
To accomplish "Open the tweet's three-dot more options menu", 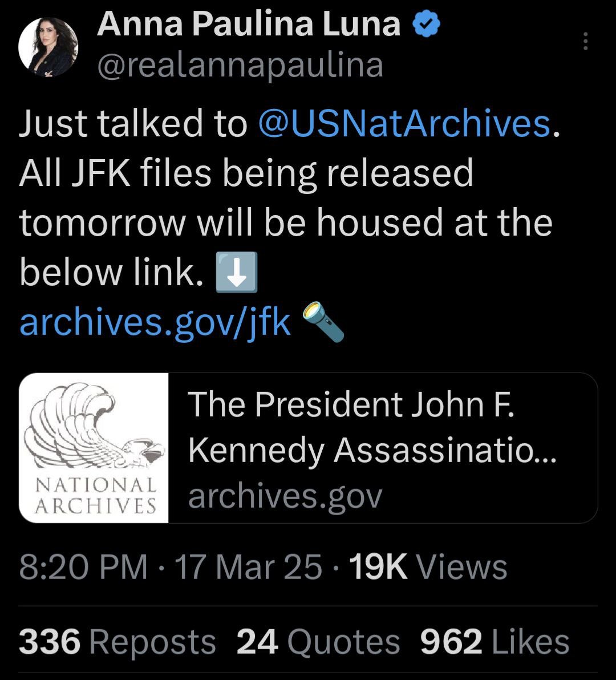I will [585, 41].
